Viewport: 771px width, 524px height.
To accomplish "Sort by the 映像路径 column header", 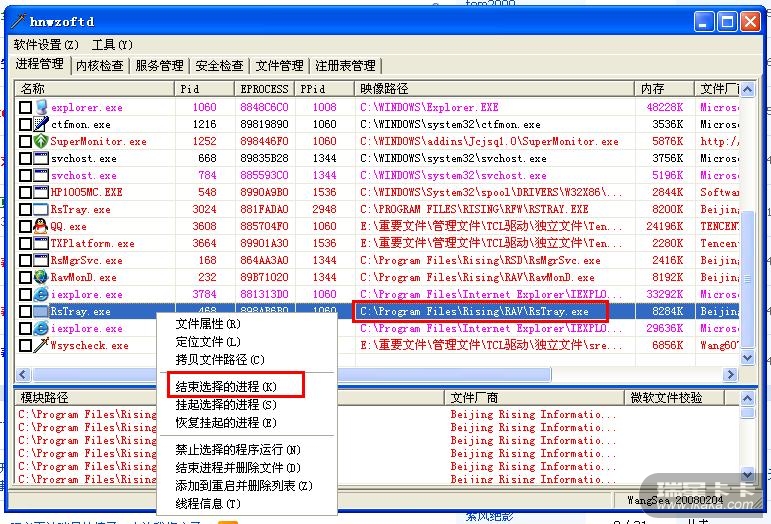I will (x=495, y=88).
